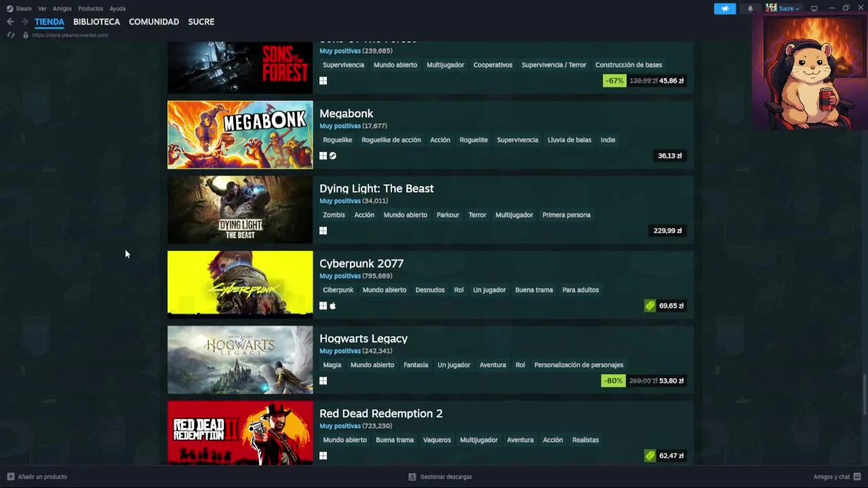The width and height of the screenshot is (868, 488).
Task: Click the 229,99 zł Dying Light price
Action: click(x=667, y=230)
